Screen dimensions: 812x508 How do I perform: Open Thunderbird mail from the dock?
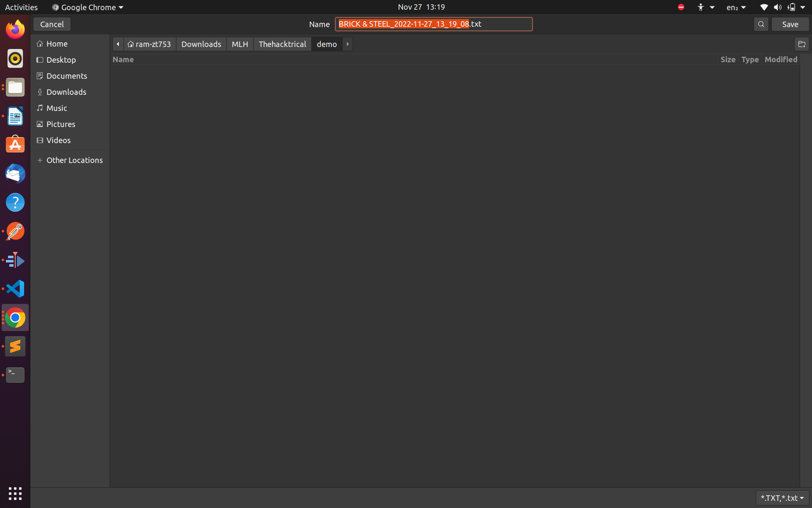(x=15, y=174)
